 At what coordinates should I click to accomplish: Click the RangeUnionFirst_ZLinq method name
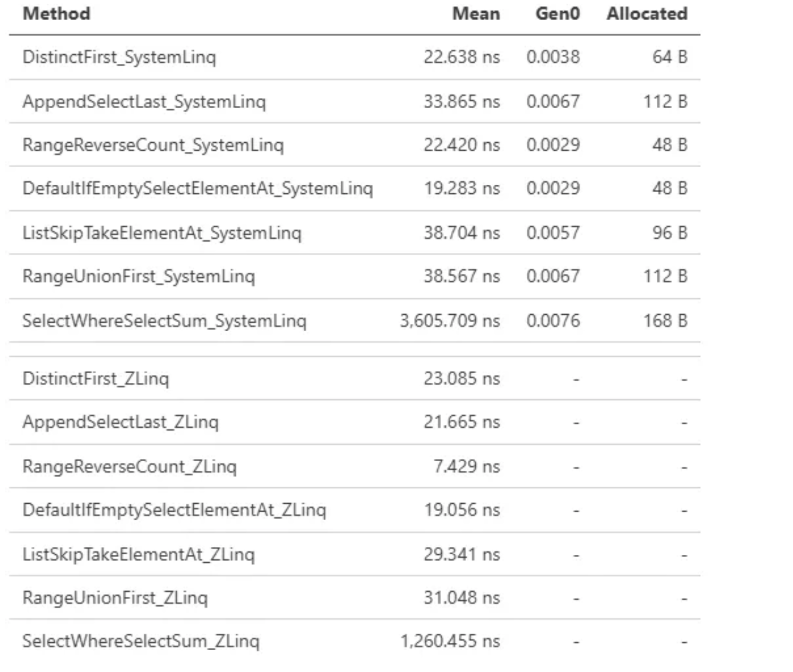coord(115,598)
